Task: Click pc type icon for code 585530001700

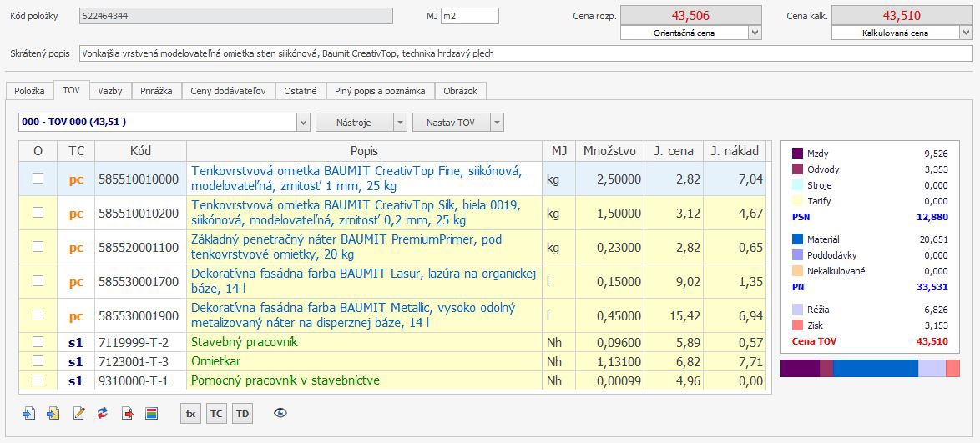Action: tap(76, 282)
